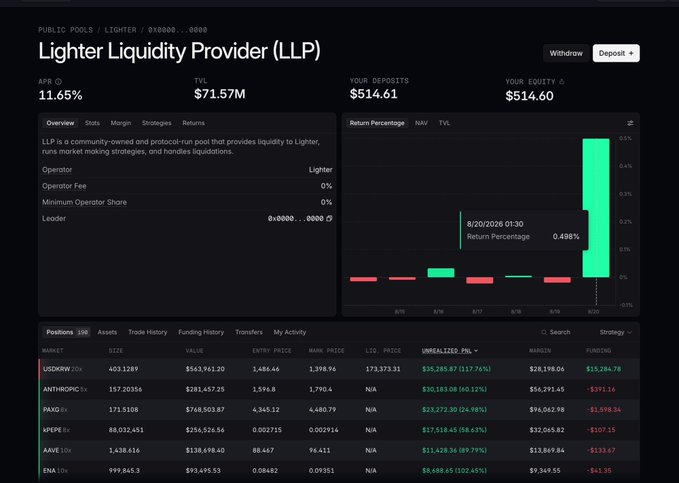Select the USDKRW position row

click(x=339, y=369)
